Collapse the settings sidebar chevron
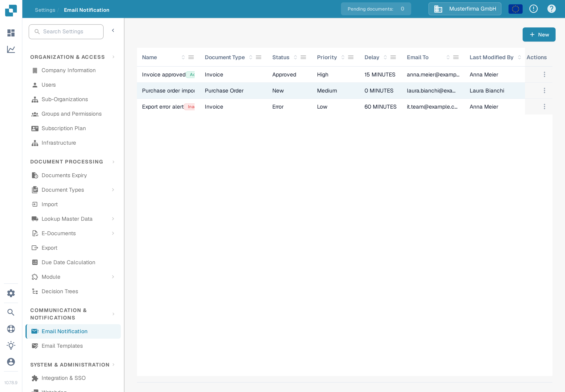This screenshot has height=392, width=565. (113, 30)
